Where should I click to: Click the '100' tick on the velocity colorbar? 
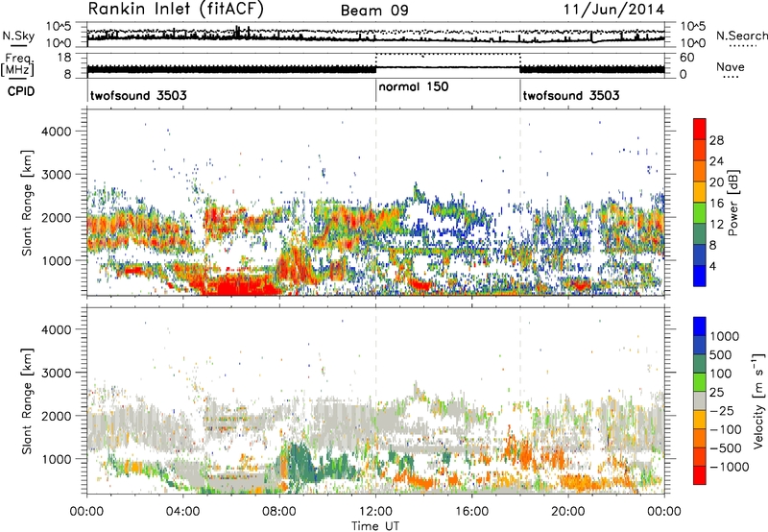[721, 374]
